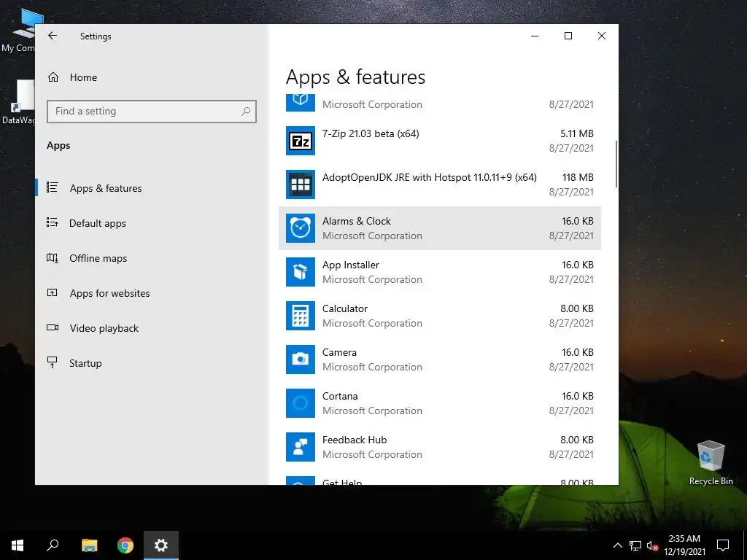Select the Alarms & Clock entry
This screenshot has height=560, width=747.
(440, 228)
